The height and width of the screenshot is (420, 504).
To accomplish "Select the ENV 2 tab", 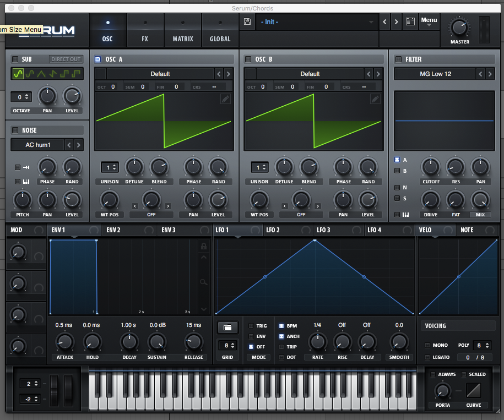I will 129,230.
